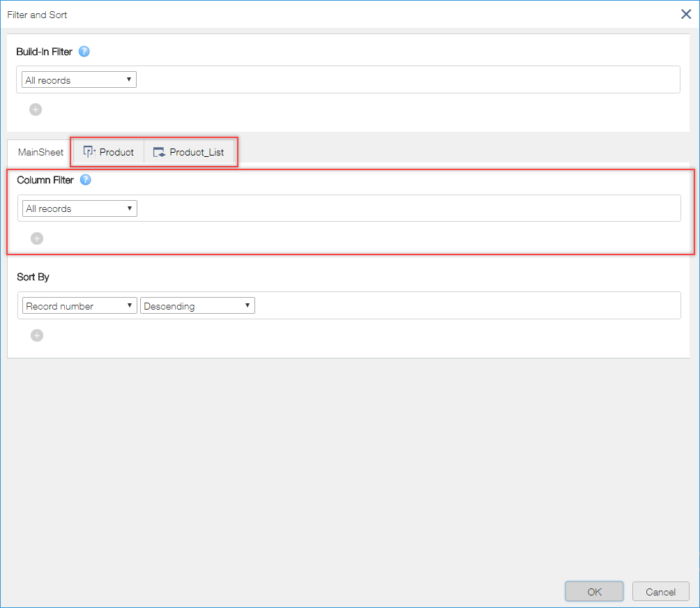Image resolution: width=700 pixels, height=608 pixels.
Task: Click the Column Filter help icon
Action: tap(85, 179)
